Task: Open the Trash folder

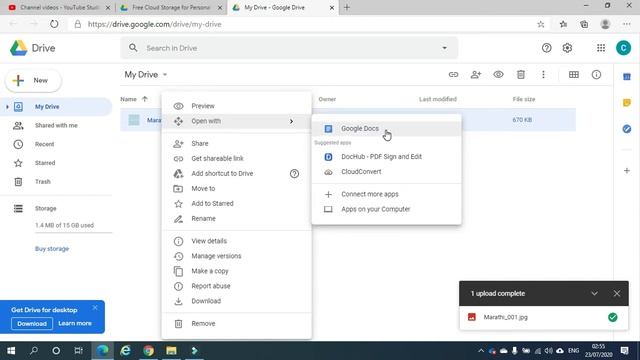Action: click(x=56, y=182)
